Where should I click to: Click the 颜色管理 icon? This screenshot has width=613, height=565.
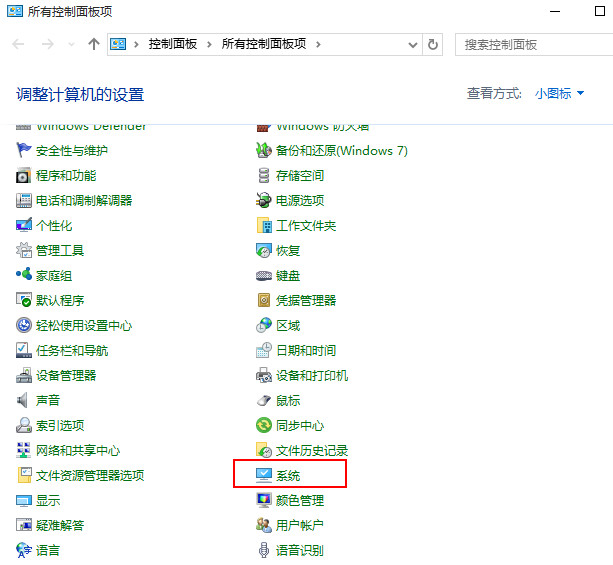263,500
